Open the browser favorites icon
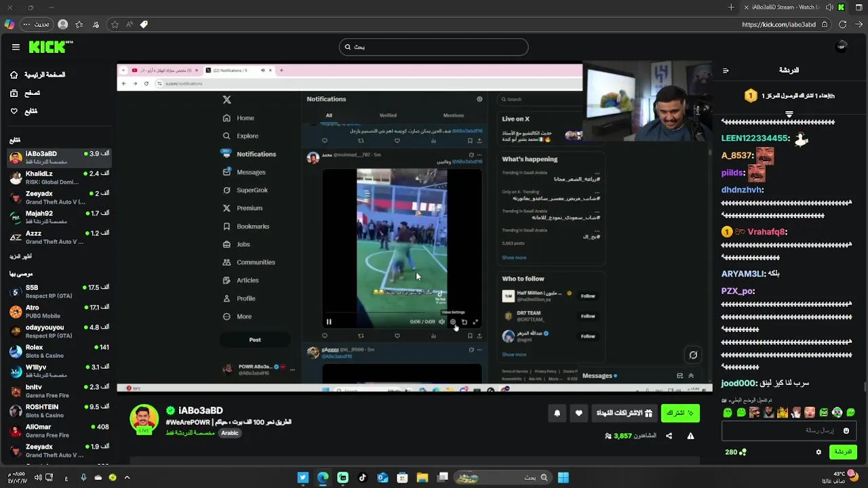The image size is (868, 488). pos(79,24)
